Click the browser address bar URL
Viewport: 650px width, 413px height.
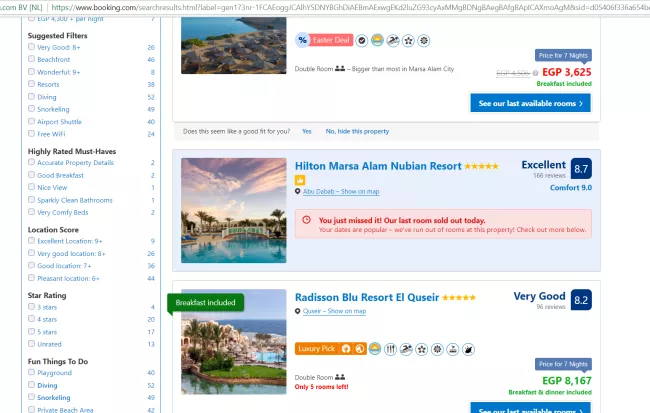click(348, 7)
